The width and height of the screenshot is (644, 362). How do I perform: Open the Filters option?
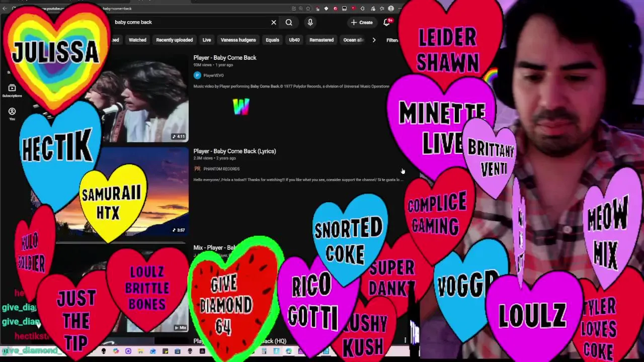click(x=392, y=40)
